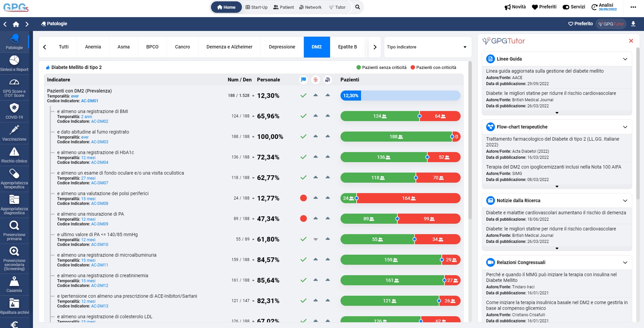Mark page as Preferito in header
The height and width of the screenshot is (328, 644).
pos(580,24)
